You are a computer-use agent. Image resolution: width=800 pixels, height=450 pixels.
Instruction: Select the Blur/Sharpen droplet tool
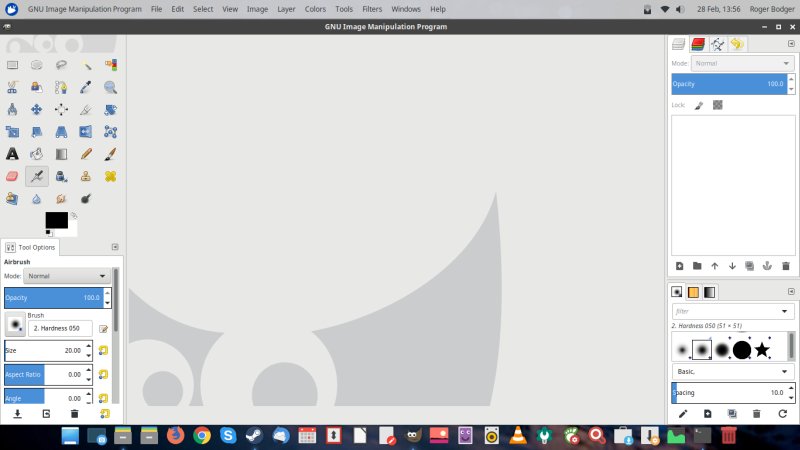point(37,199)
